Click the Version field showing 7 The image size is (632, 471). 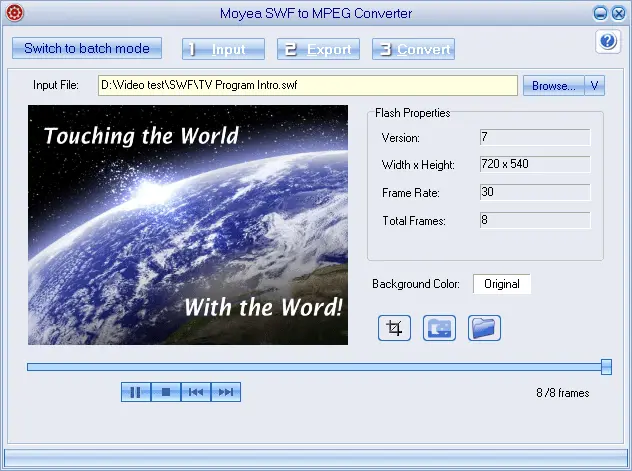pos(535,137)
